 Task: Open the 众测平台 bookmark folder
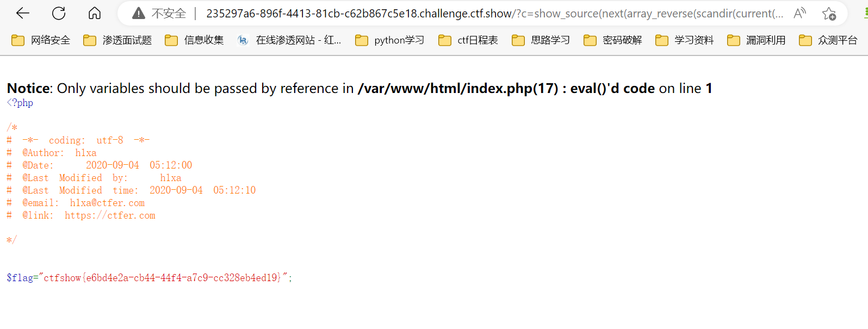point(828,40)
